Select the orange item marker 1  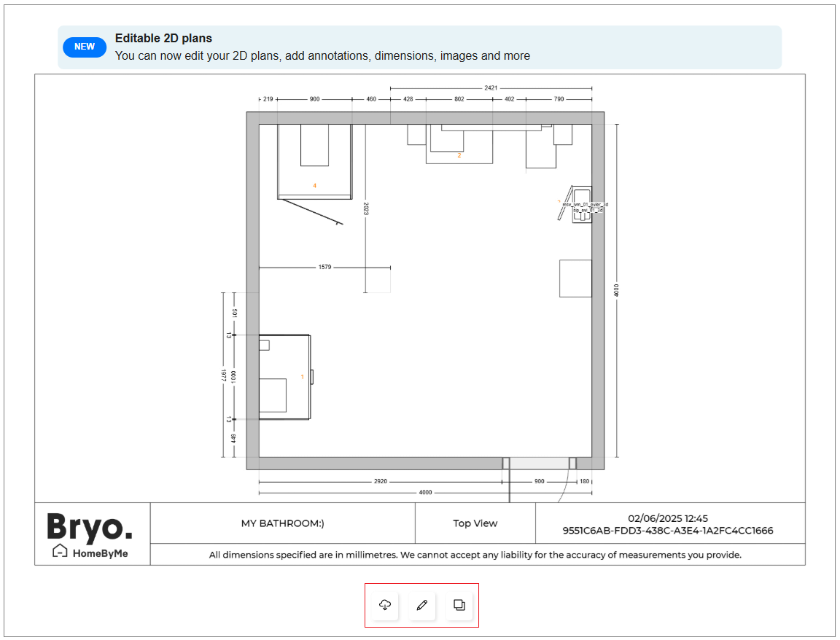pyautogui.click(x=302, y=376)
